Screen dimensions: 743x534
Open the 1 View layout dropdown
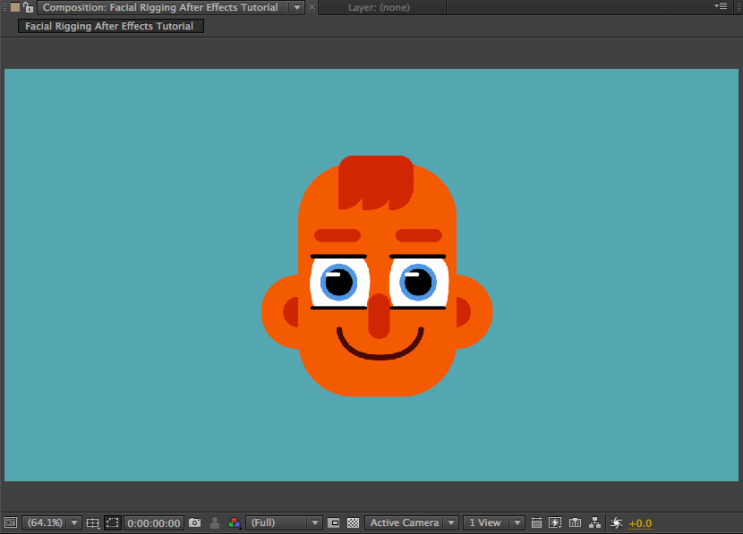494,523
